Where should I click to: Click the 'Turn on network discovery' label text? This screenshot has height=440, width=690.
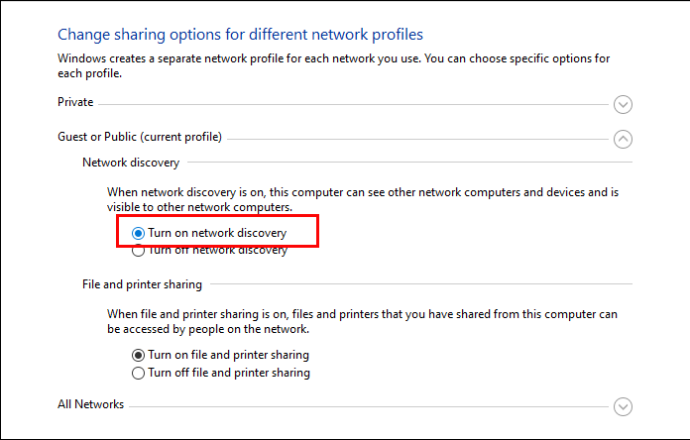(x=217, y=233)
